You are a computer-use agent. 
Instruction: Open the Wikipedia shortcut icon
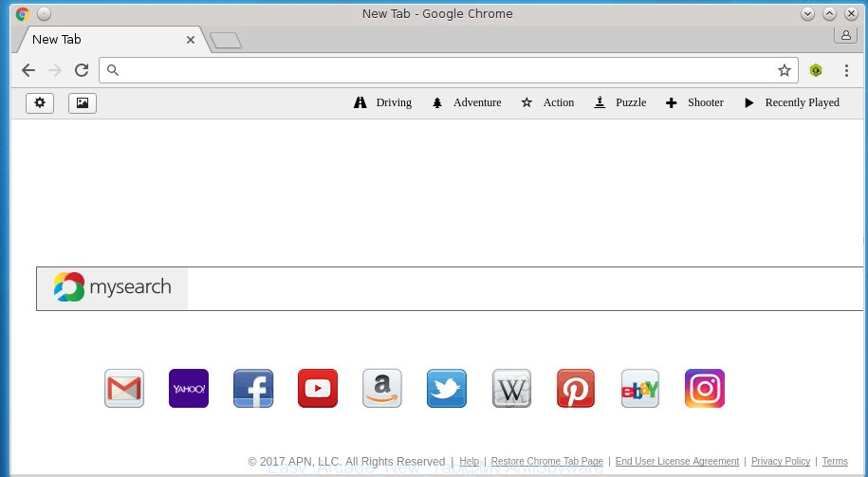[511, 389]
